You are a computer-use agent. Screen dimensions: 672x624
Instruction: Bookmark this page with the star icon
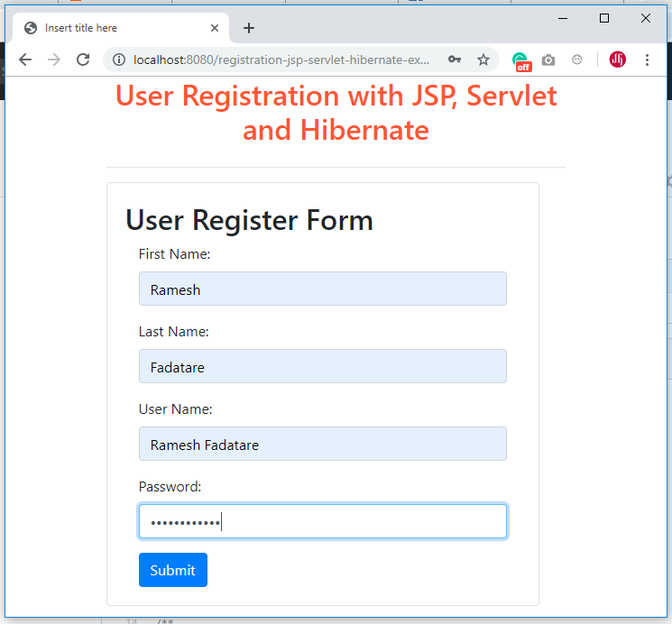click(483, 60)
